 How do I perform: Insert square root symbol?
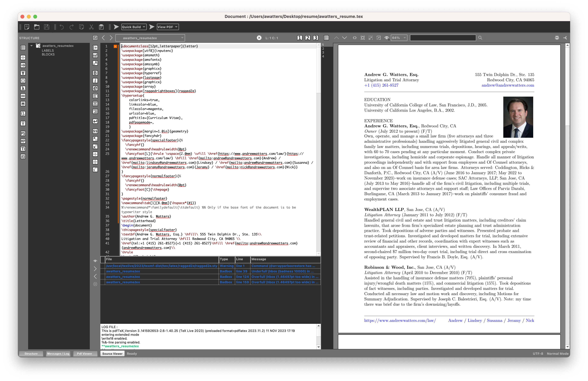click(95, 170)
